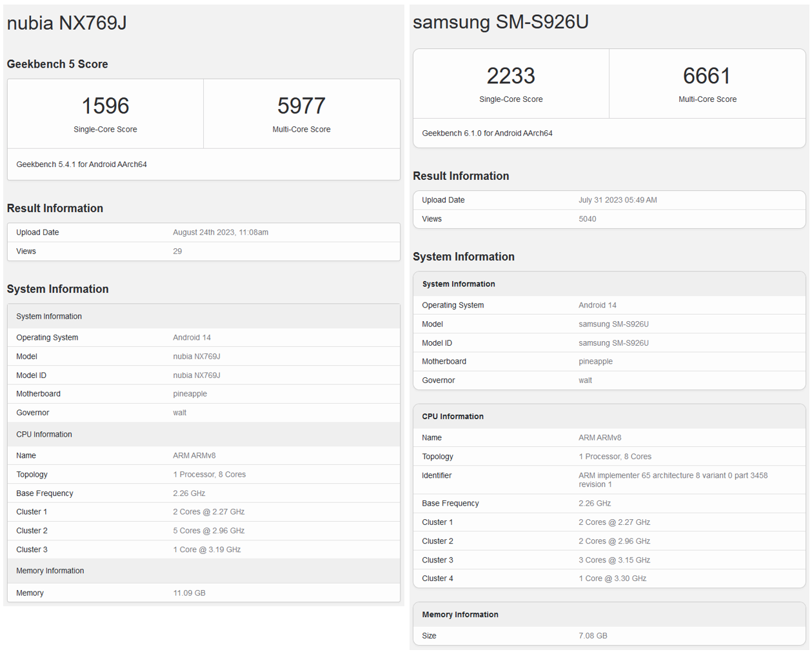The image size is (812, 652).
Task: Click 1 Processor, 8 Cores in nubia result
Action: tap(209, 475)
